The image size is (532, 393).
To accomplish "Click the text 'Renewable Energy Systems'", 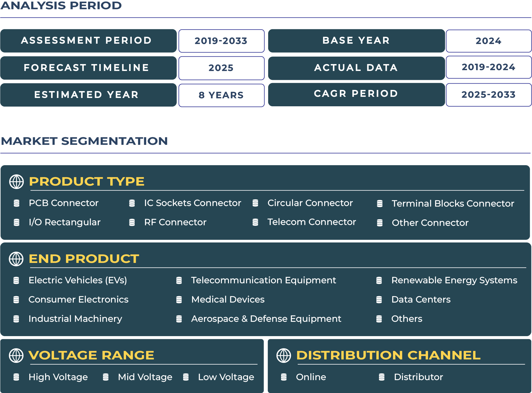I will pos(454,280).
